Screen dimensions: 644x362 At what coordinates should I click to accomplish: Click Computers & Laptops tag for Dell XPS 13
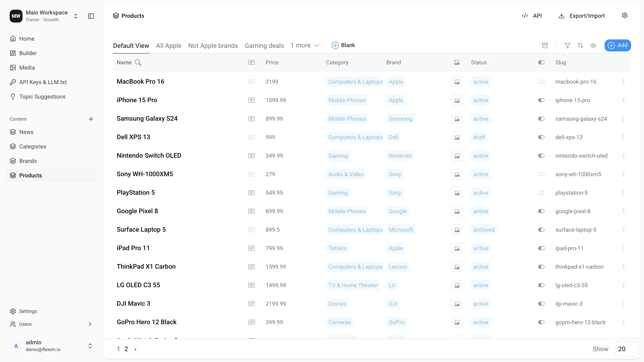(x=354, y=137)
